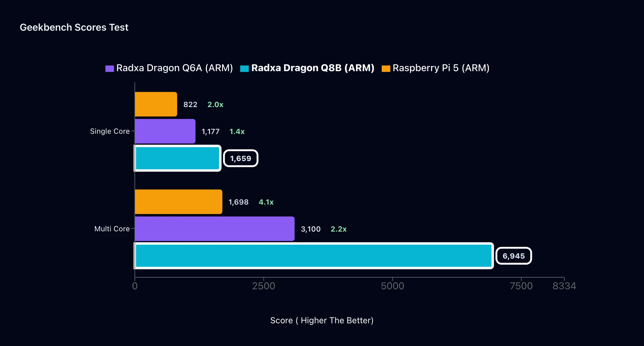Click the 4.1x multiplier label

coord(266,202)
